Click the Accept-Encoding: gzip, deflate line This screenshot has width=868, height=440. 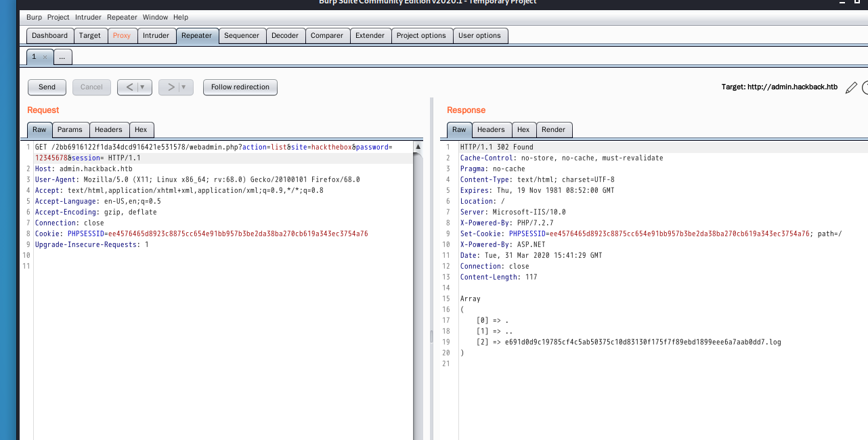click(x=96, y=212)
